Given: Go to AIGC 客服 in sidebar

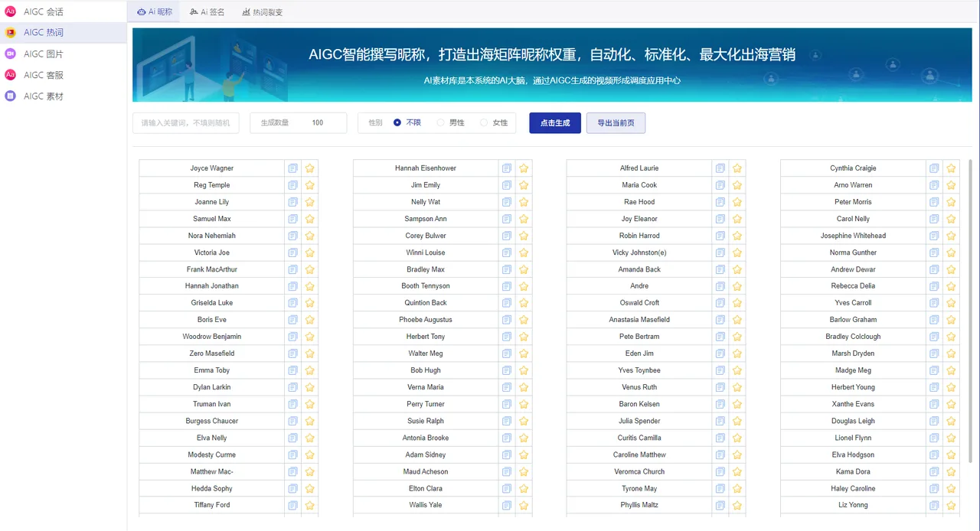Looking at the screenshot, I should [x=44, y=75].
